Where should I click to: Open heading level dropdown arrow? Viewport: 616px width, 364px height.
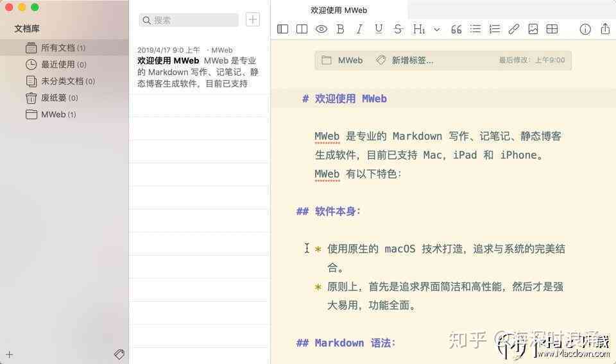437,29
